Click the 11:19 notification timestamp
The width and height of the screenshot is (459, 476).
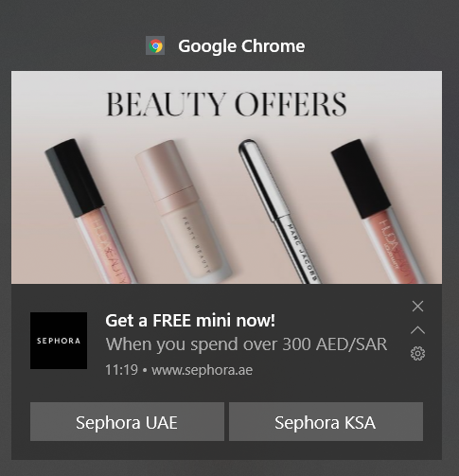click(x=121, y=370)
